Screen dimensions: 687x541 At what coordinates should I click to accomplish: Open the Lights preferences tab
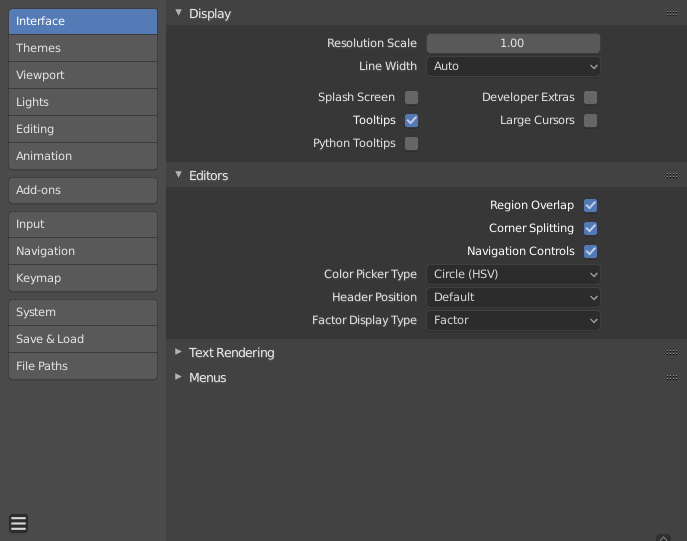[83, 102]
